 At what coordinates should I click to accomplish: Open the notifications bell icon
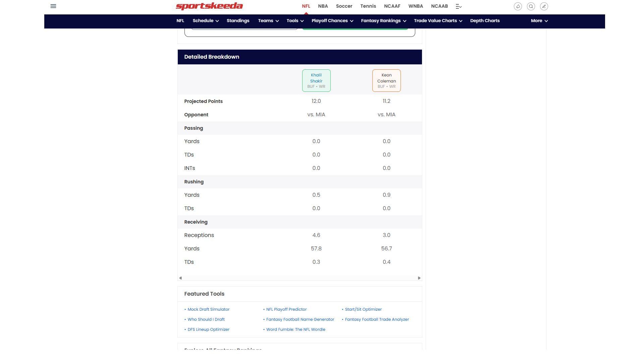tap(518, 6)
